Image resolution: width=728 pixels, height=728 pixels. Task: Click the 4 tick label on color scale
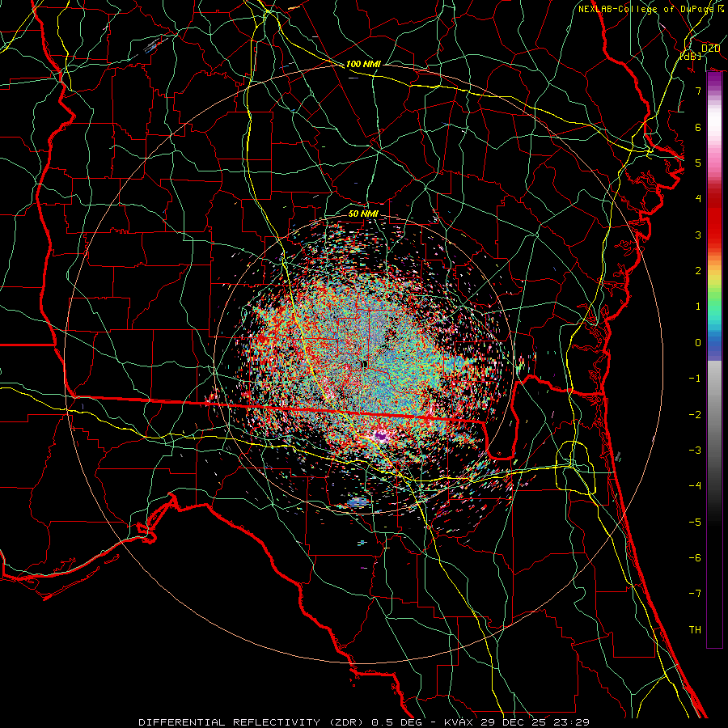(x=698, y=199)
